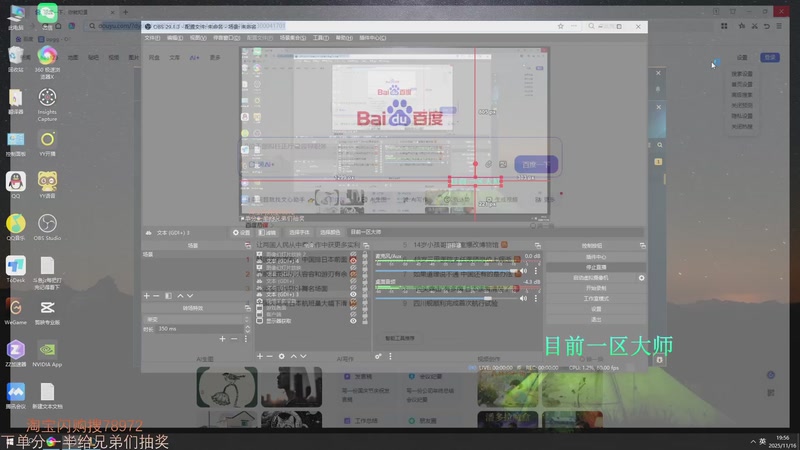Click 选择颜色 color picker button
800x450 pixels.
click(330, 233)
